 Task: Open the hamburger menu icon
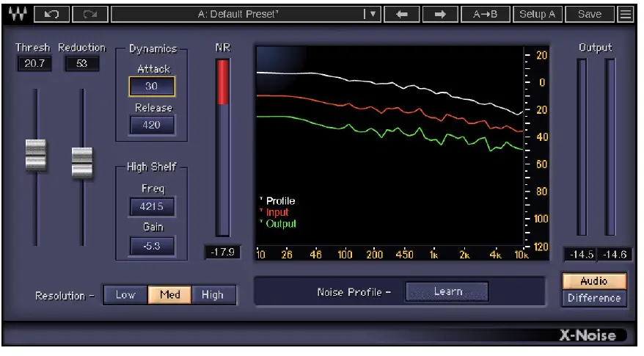click(626, 14)
